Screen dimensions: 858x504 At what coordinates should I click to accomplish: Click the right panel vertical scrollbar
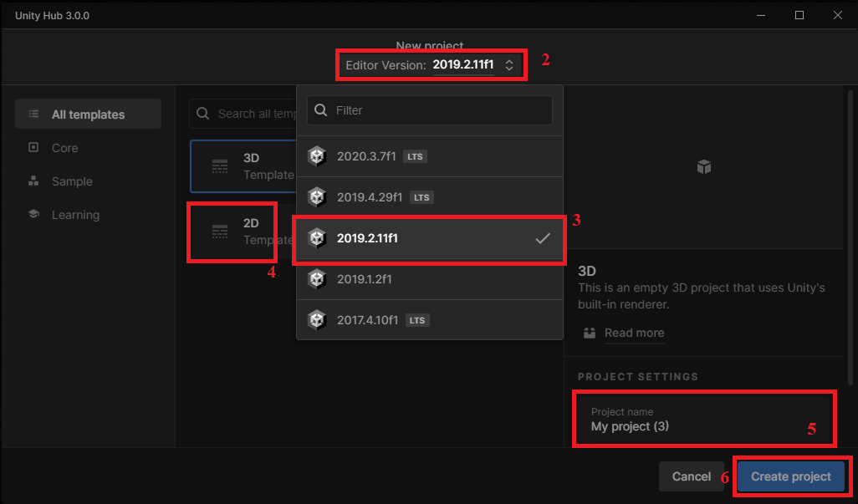tap(850, 237)
